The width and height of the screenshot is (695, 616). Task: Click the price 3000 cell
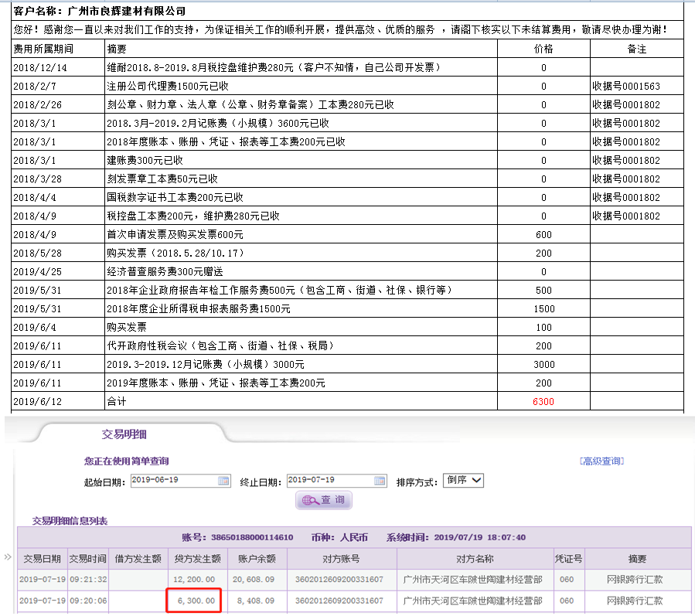[543, 364]
